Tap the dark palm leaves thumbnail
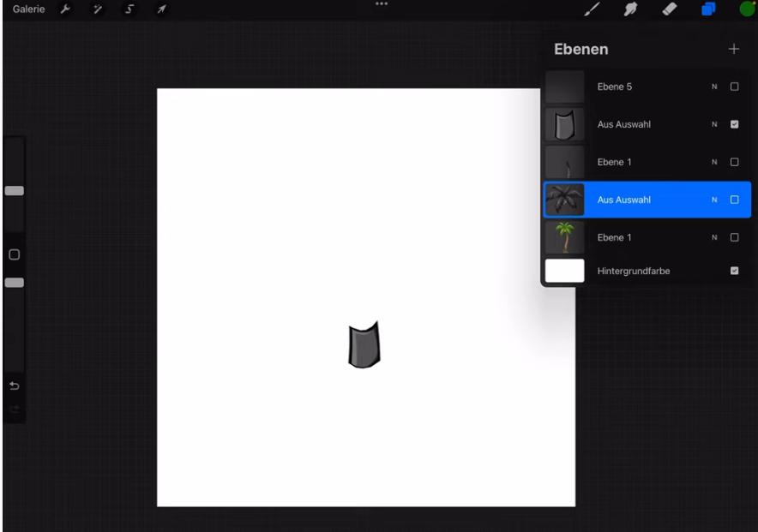Image resolution: width=758 pixels, height=532 pixels. tap(564, 200)
